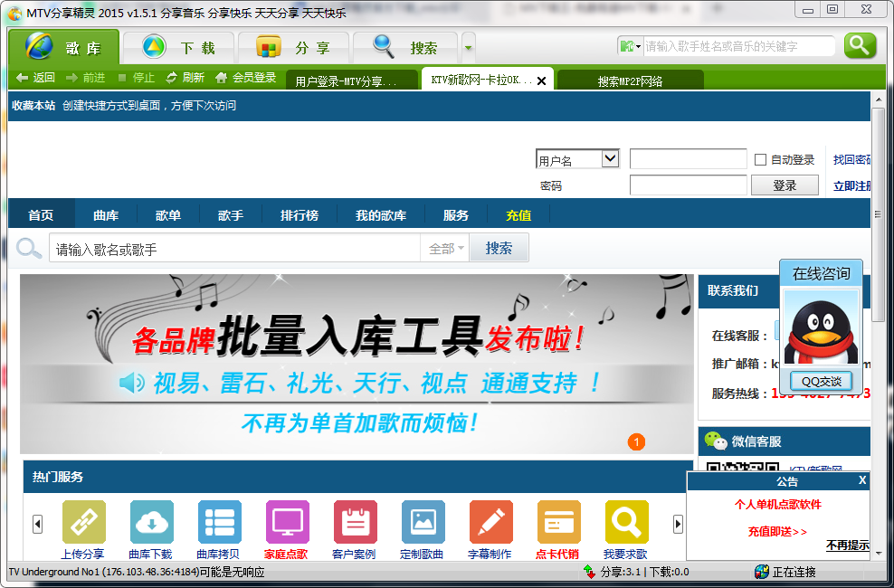This screenshot has height=588, width=894.
Task: Click the 点卡代销 card resale icon
Action: pos(558,523)
